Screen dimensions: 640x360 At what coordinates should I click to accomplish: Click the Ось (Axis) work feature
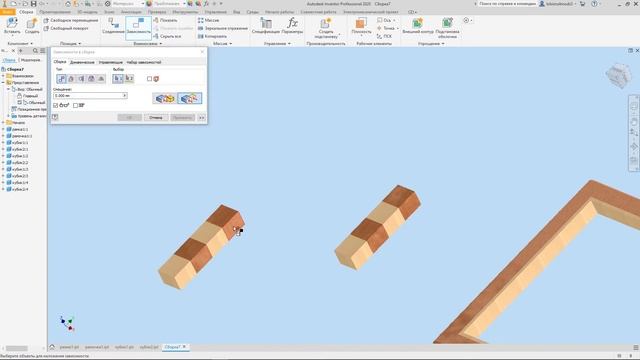pos(385,20)
